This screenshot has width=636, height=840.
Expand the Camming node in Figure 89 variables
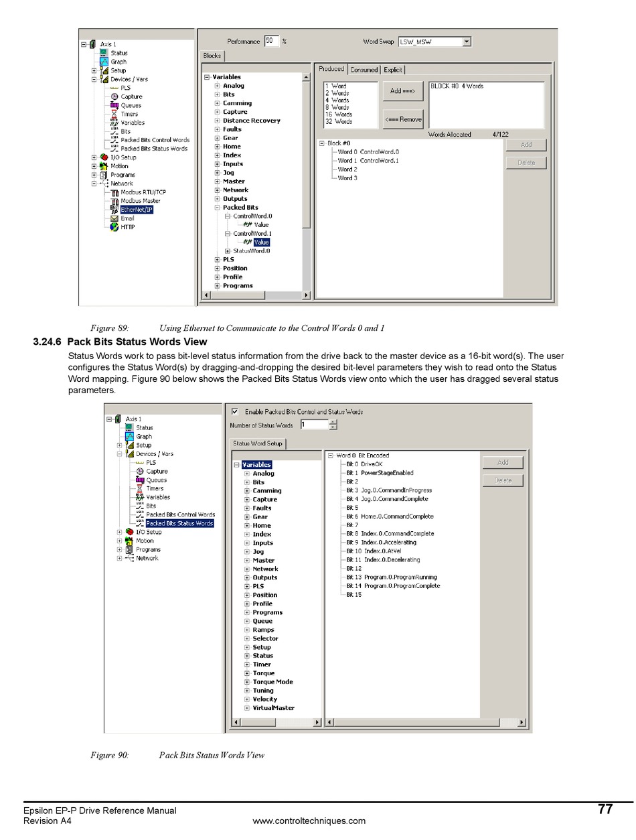click(x=217, y=103)
